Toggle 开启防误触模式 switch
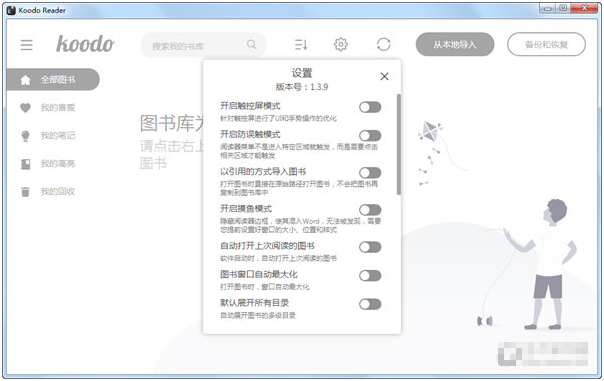604x381 pixels. [x=370, y=136]
